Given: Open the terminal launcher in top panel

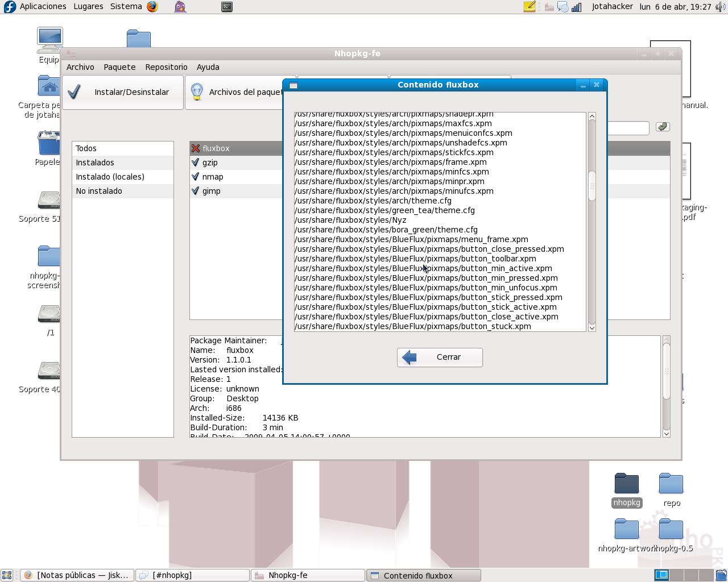Looking at the screenshot, I should click(x=227, y=7).
